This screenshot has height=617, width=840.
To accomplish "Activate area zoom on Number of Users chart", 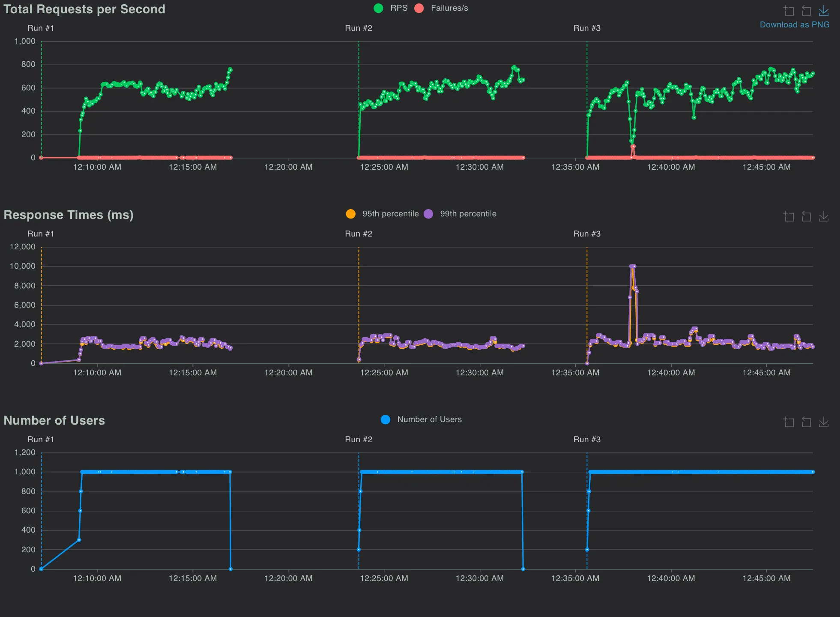I will (x=789, y=422).
